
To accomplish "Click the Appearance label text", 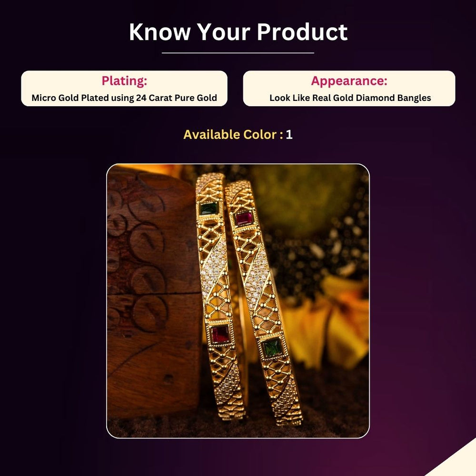I will click(349, 81).
